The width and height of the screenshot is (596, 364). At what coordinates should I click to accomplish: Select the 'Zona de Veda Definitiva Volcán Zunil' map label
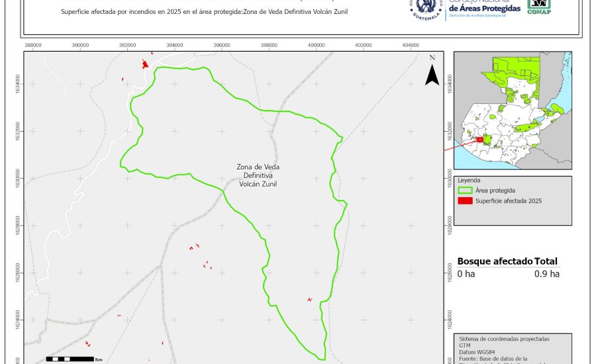(257, 175)
